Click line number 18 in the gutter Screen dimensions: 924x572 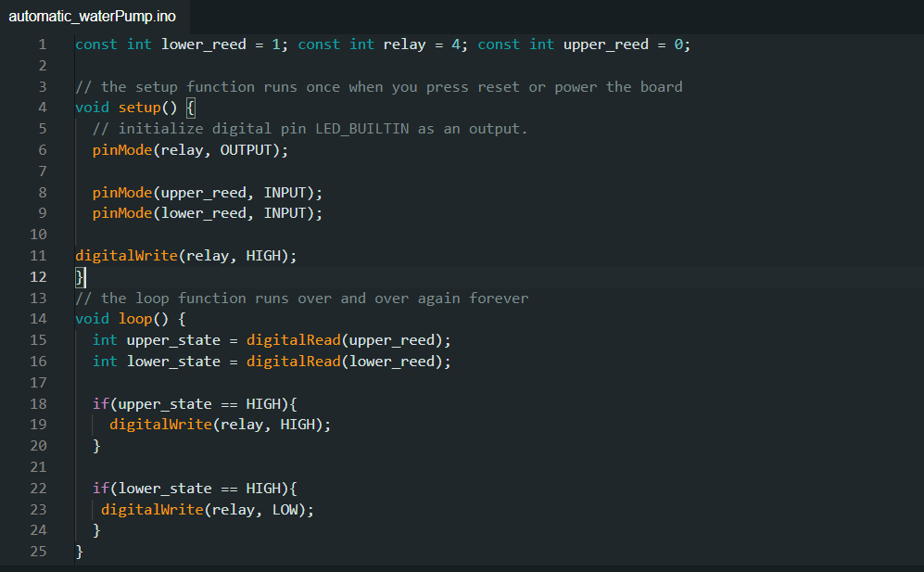(38, 403)
